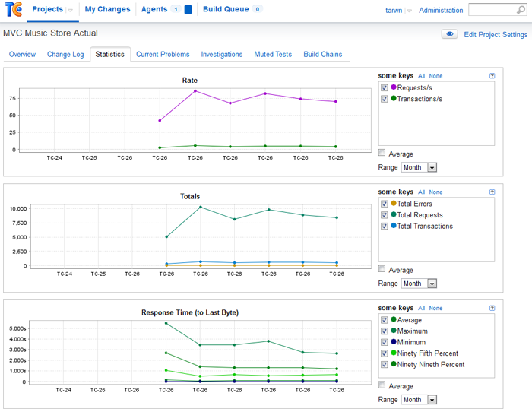Click the tarwn user profile link
Screen dimensions: 532x412
(394, 11)
